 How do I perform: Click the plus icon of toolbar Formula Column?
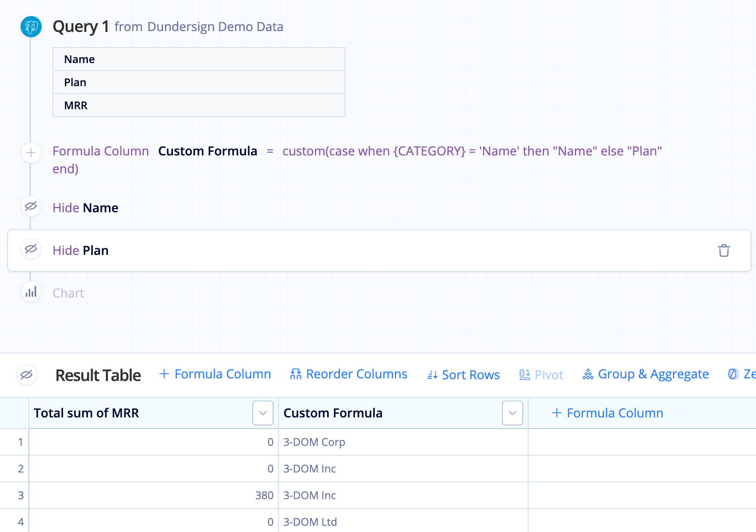tap(164, 374)
